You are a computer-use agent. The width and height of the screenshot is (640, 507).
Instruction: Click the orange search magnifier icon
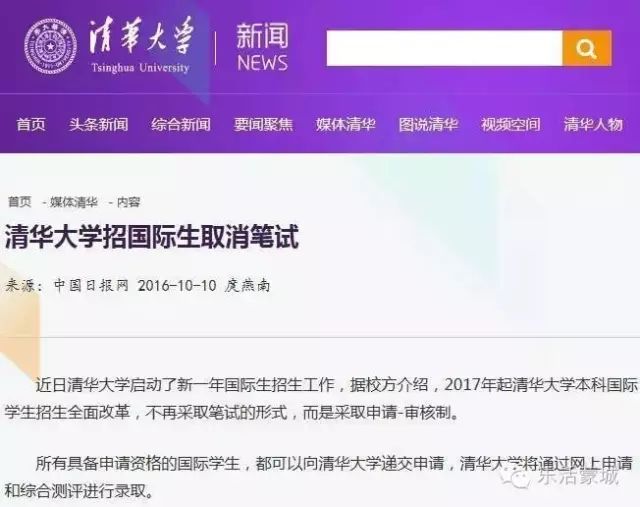click(x=587, y=48)
